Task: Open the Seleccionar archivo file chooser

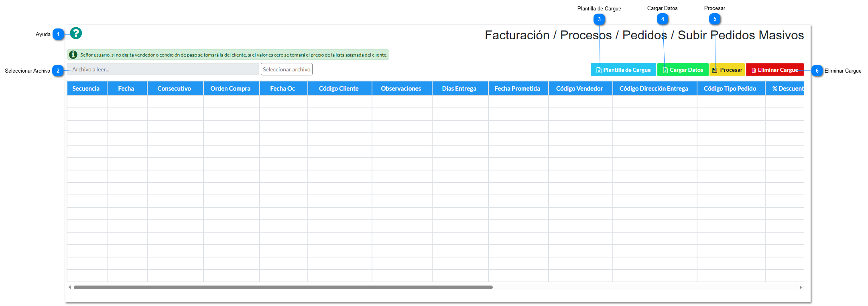Action: (287, 69)
